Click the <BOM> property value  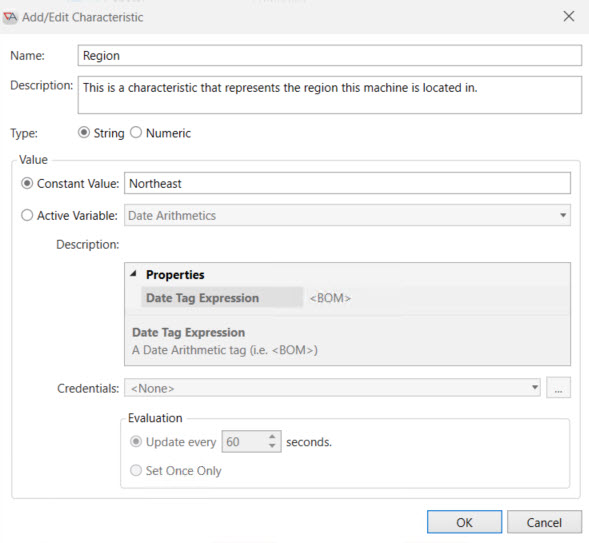(x=330, y=298)
